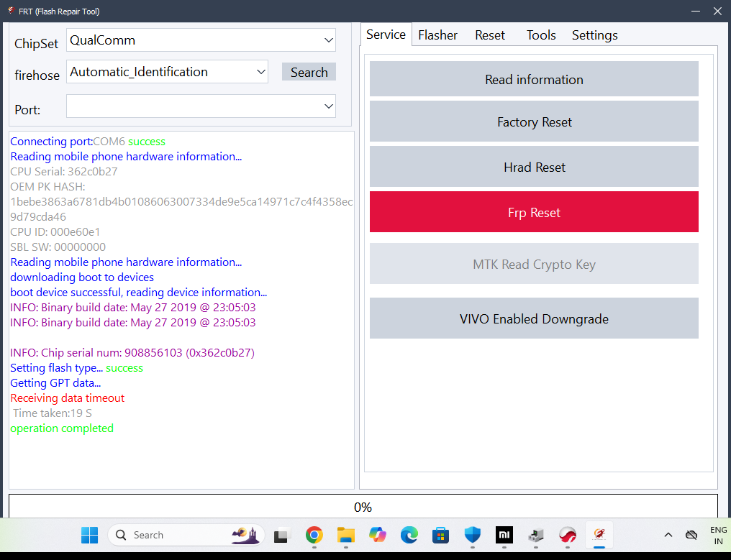Open the Port selection dropdown
The image size is (731, 560).
tap(201, 106)
